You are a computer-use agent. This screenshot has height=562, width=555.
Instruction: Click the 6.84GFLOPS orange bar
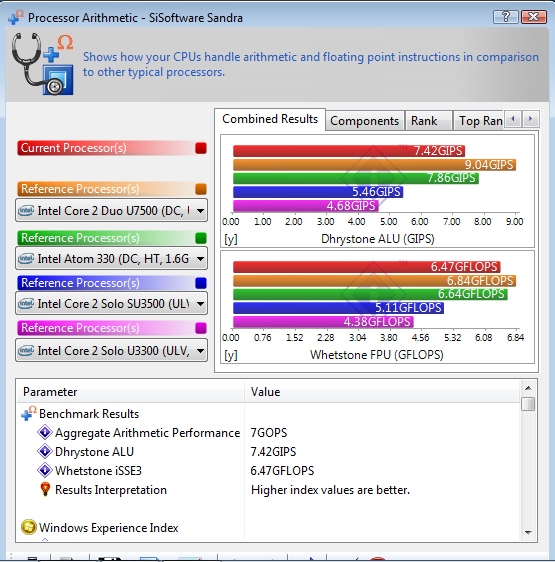click(x=374, y=281)
